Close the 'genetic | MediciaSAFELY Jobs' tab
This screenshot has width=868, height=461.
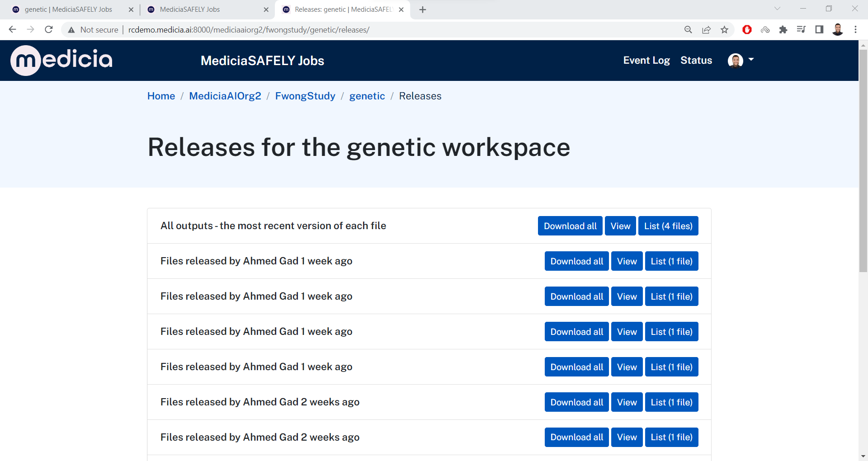click(131, 9)
